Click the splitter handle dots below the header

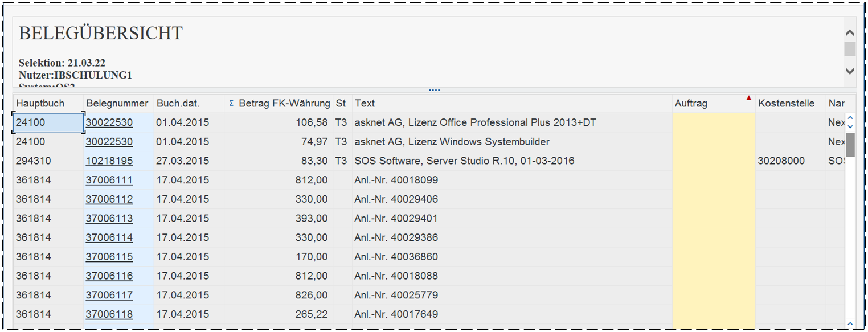coord(434,90)
